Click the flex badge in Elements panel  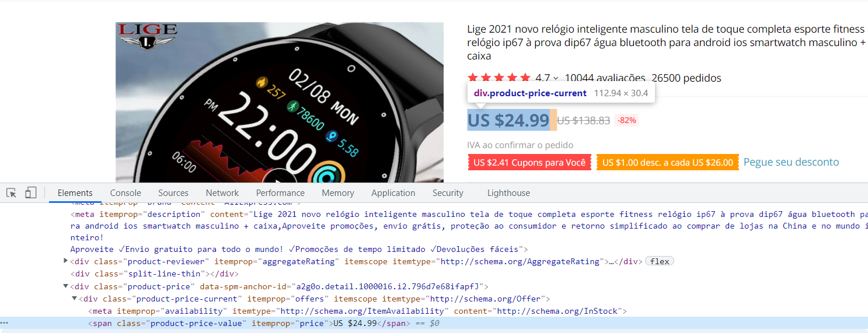point(660,261)
